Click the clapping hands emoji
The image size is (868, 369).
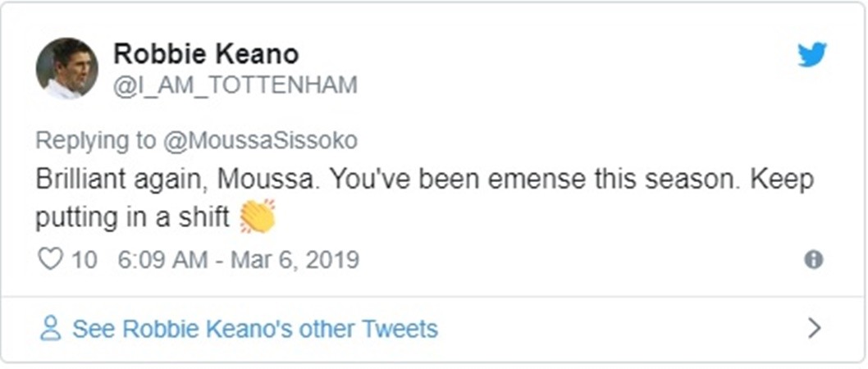pos(257,216)
